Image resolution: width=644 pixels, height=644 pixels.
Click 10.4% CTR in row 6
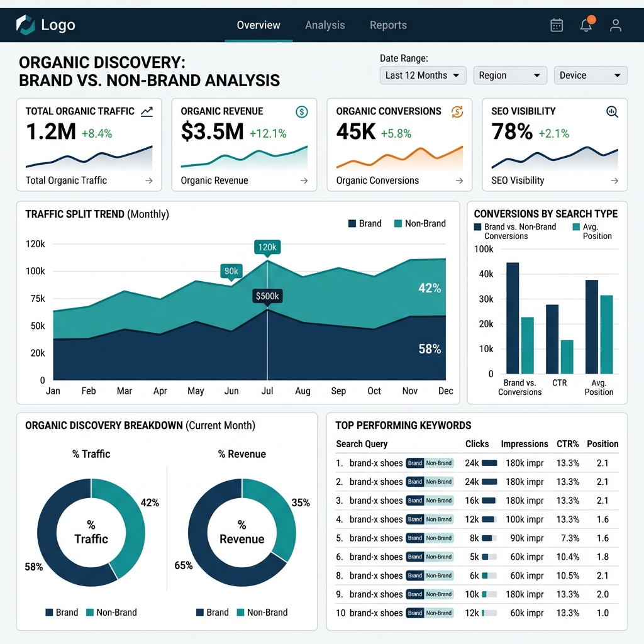coord(568,557)
